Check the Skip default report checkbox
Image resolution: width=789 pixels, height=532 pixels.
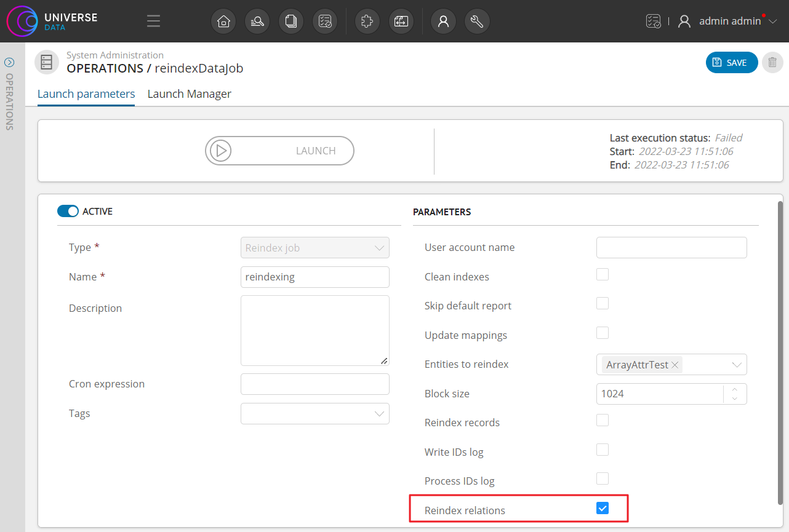coord(603,303)
